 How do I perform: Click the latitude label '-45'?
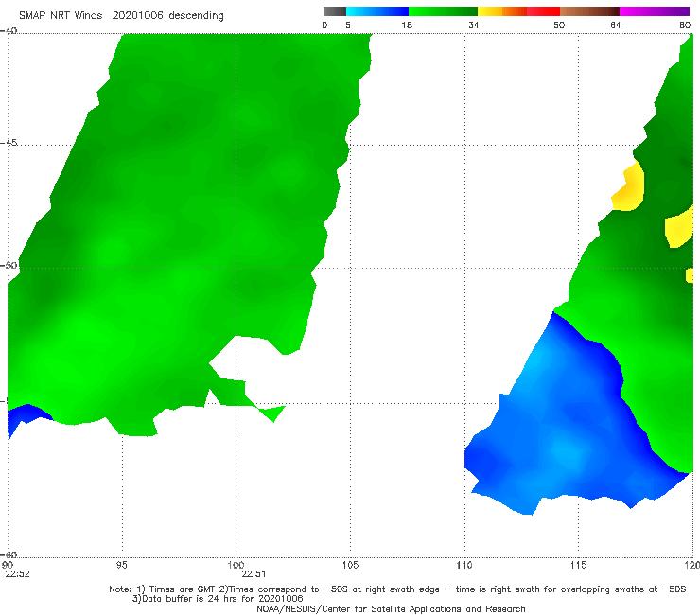[9, 143]
